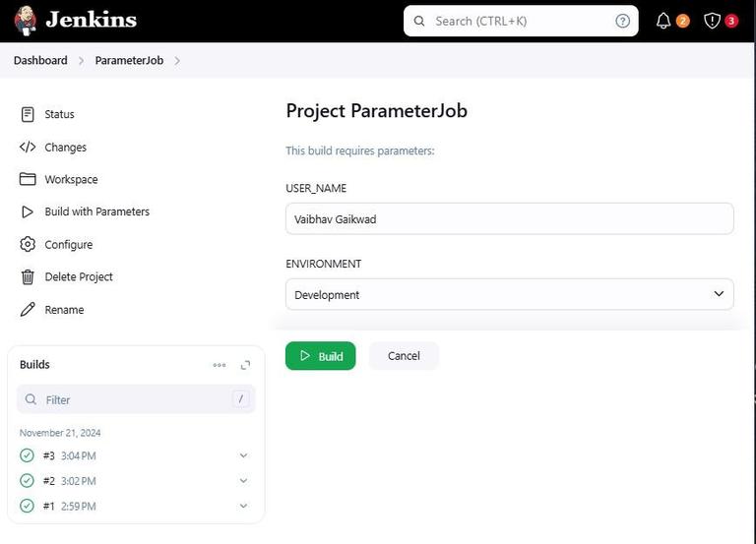Open the security shield warnings icon

[x=712, y=21]
